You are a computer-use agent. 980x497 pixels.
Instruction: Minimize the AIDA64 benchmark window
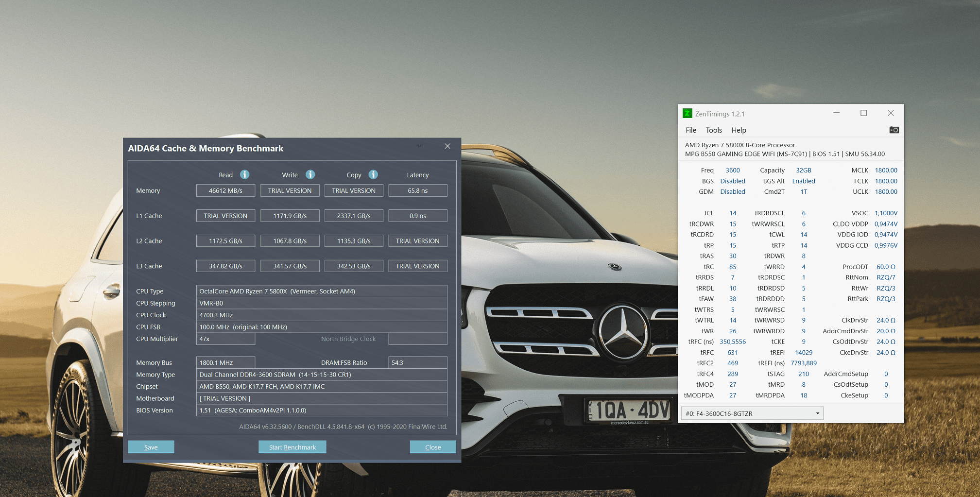point(419,146)
